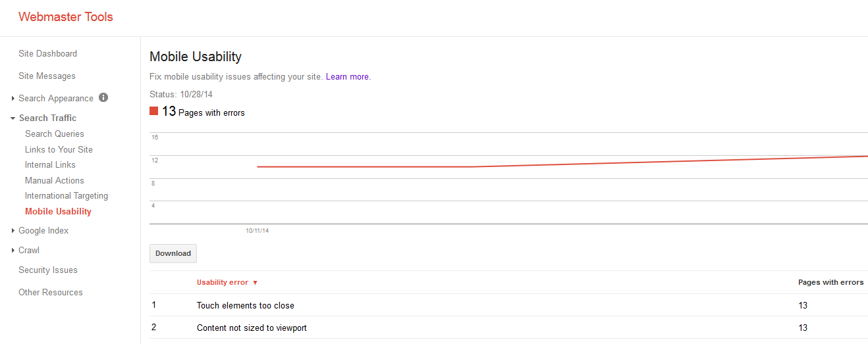The height and width of the screenshot is (344, 868).
Task: Open Touch elements too close error
Action: (246, 305)
